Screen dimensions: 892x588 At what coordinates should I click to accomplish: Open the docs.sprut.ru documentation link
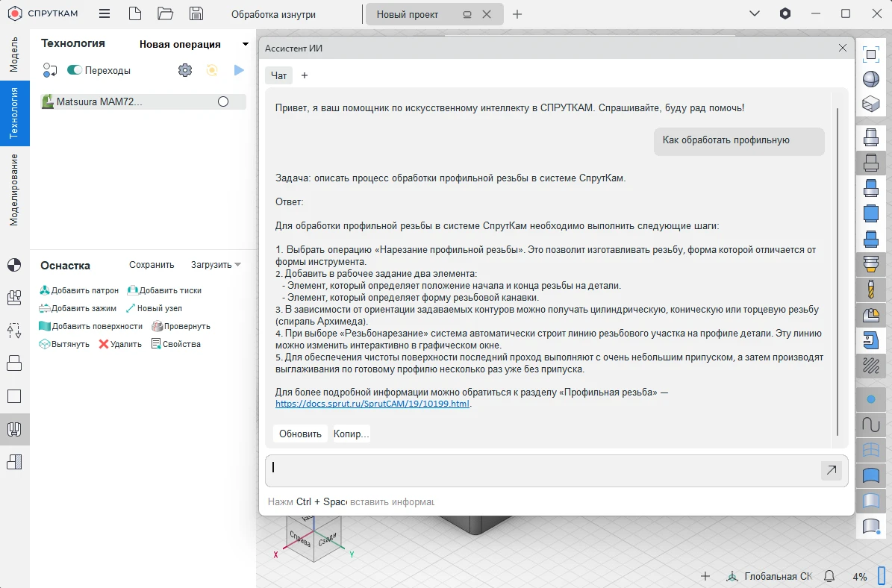pos(372,404)
